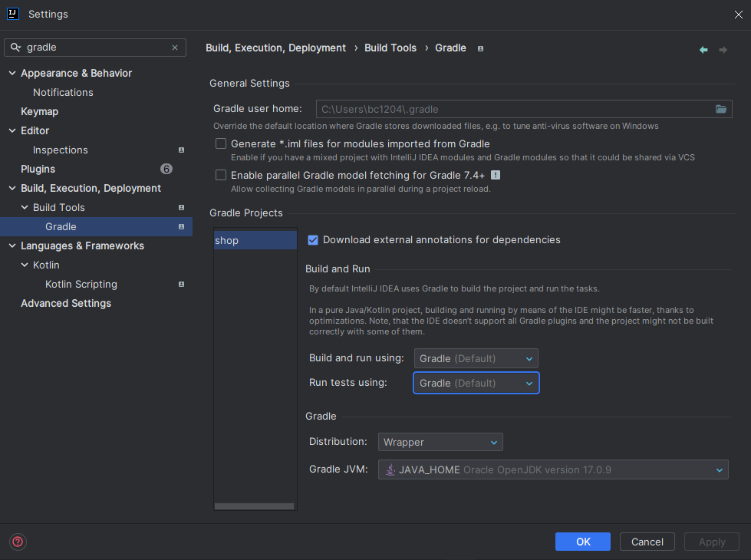This screenshot has width=751, height=560.
Task: Click Cancel button
Action: pyautogui.click(x=647, y=542)
